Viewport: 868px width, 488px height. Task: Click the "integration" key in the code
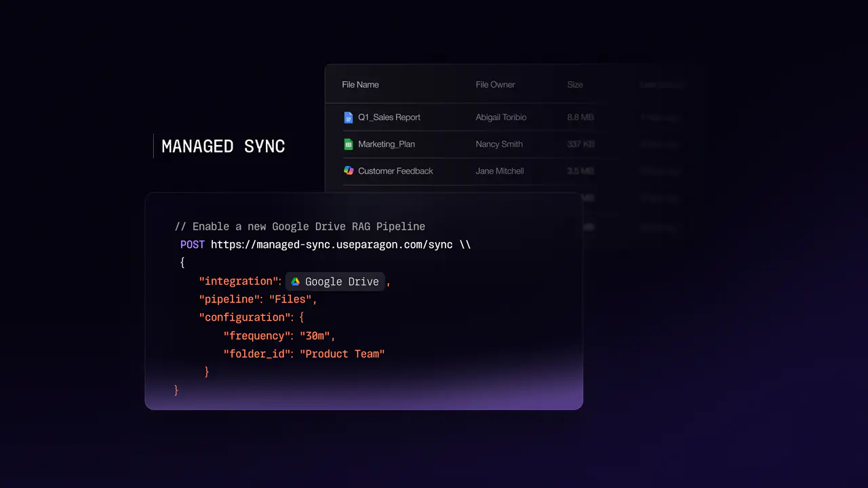(x=240, y=281)
